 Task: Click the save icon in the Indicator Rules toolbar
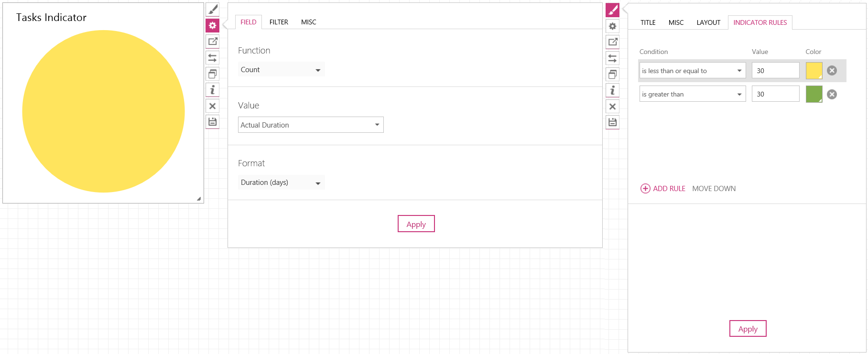[613, 122]
